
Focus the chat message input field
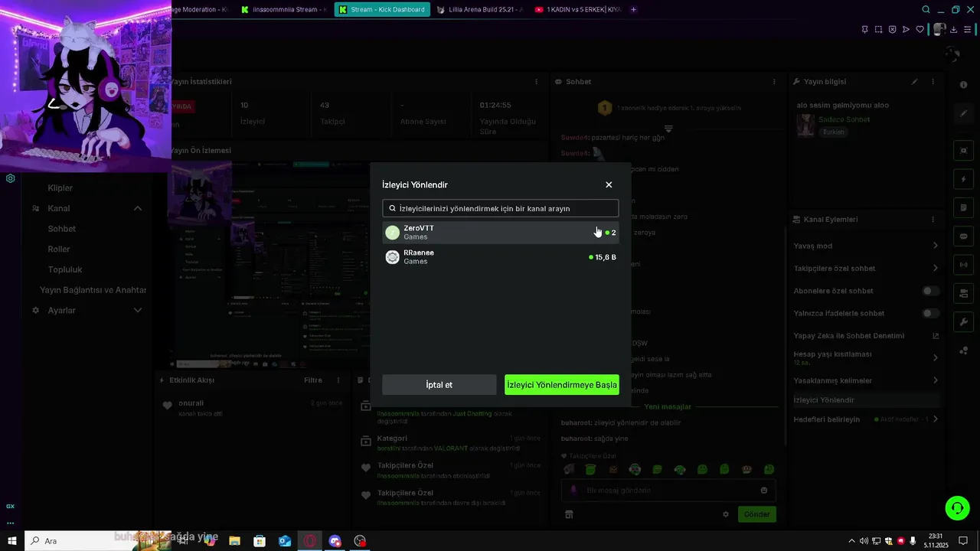point(668,491)
